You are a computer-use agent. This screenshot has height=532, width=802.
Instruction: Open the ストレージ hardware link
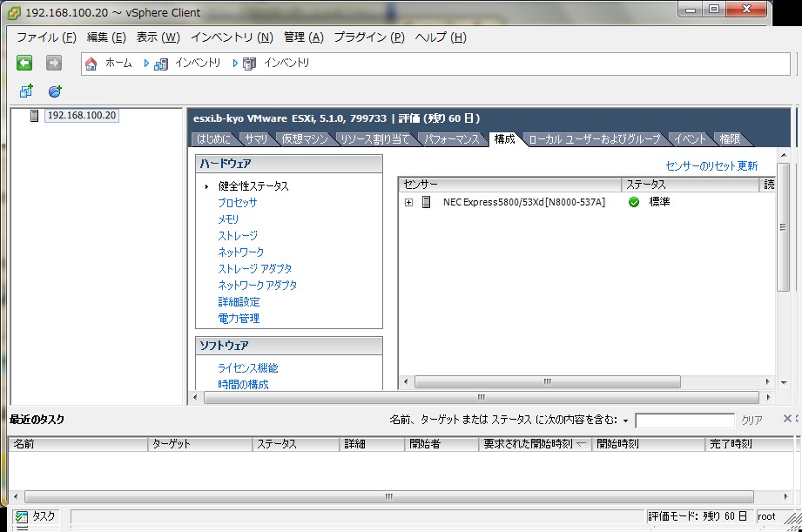tap(238, 236)
